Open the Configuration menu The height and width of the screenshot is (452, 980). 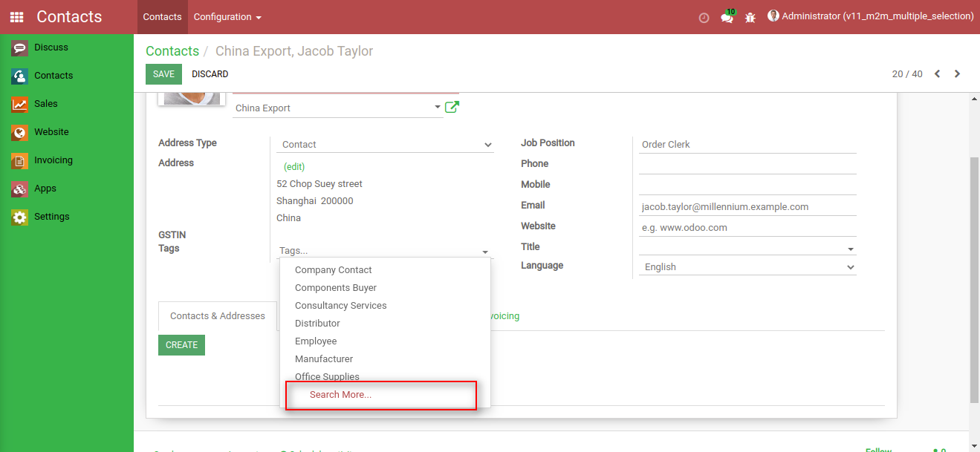tap(227, 17)
